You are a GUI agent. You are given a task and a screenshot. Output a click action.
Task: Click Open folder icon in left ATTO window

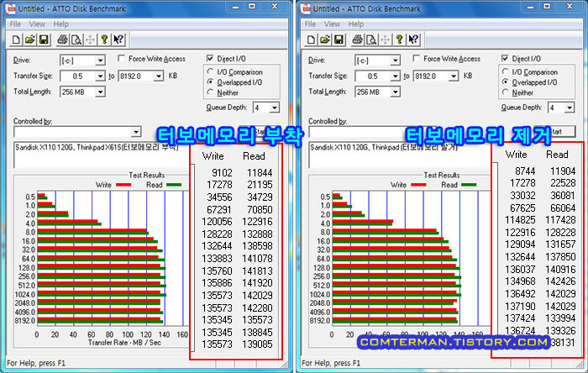click(x=30, y=39)
